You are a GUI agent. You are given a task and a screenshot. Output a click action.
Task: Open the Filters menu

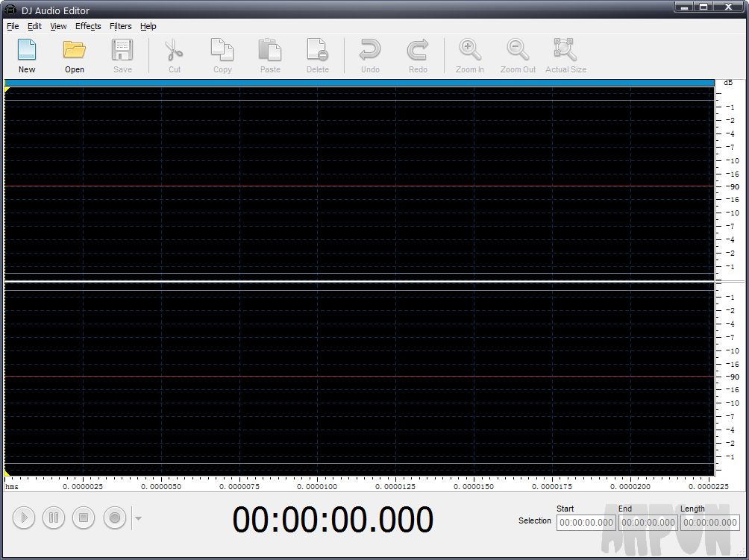coord(120,26)
